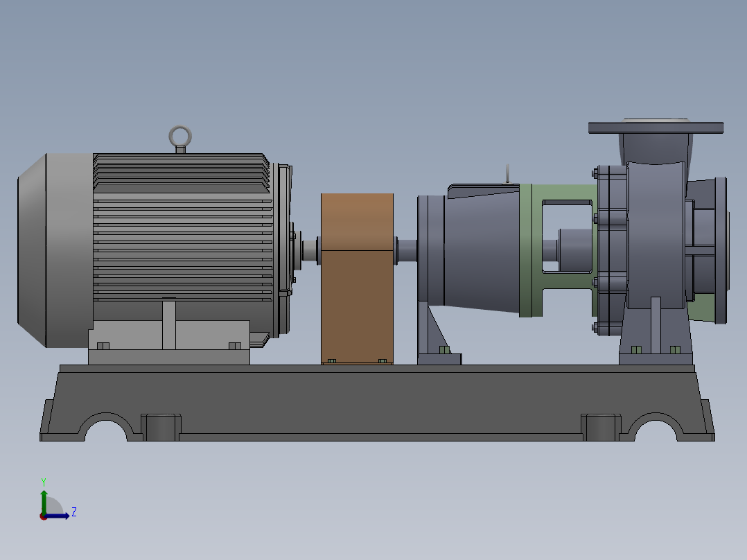747x560 pixels.
Task: Click the red origin ball of the triad
Action: 44,516
